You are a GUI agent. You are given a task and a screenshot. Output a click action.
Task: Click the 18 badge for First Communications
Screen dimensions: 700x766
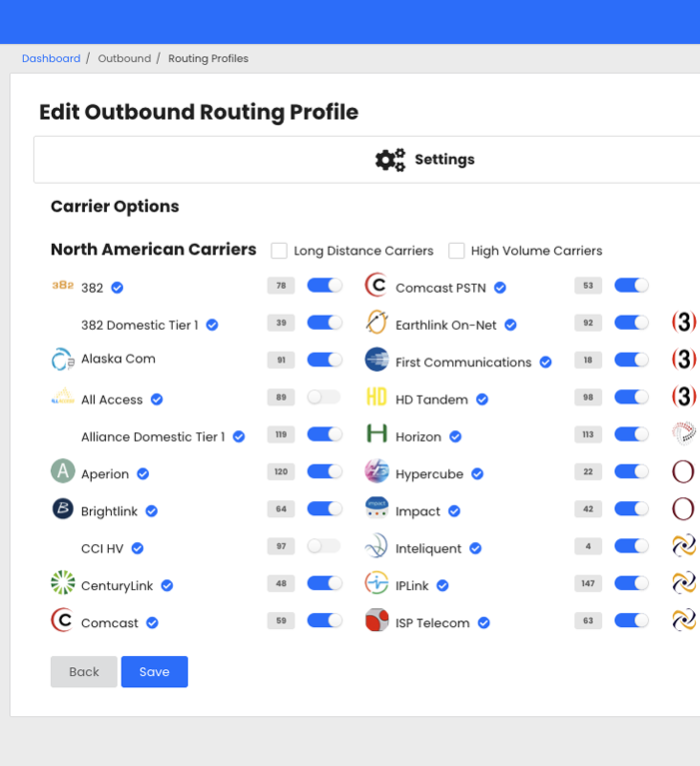pos(588,361)
